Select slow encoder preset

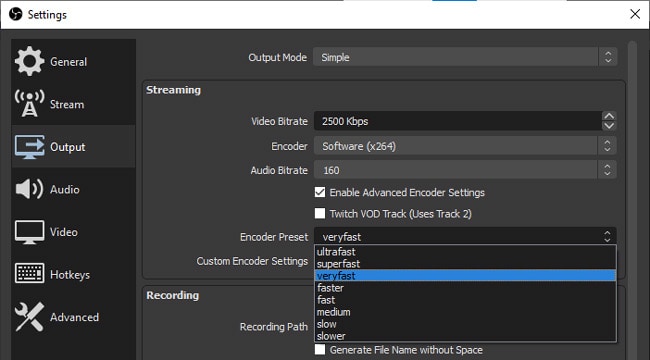[465, 324]
